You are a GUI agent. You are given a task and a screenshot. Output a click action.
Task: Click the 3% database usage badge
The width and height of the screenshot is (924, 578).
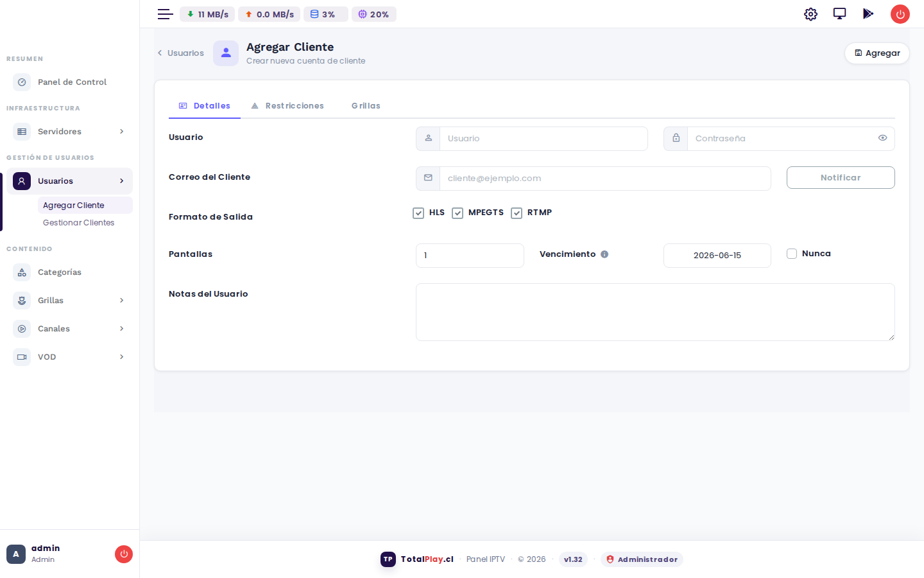click(326, 14)
